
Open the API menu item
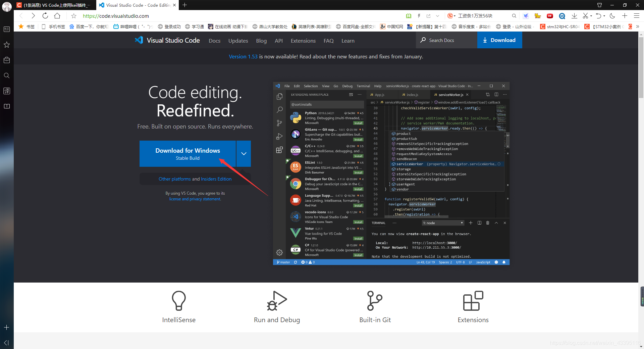[x=279, y=41]
